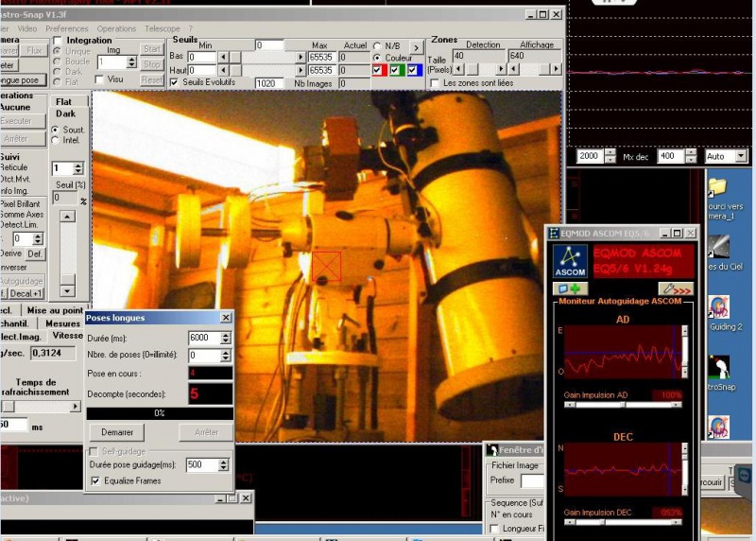This screenshot has height=541, width=756.
Task: Open the AstroSnap desktop shortcut icon
Action: [x=720, y=369]
